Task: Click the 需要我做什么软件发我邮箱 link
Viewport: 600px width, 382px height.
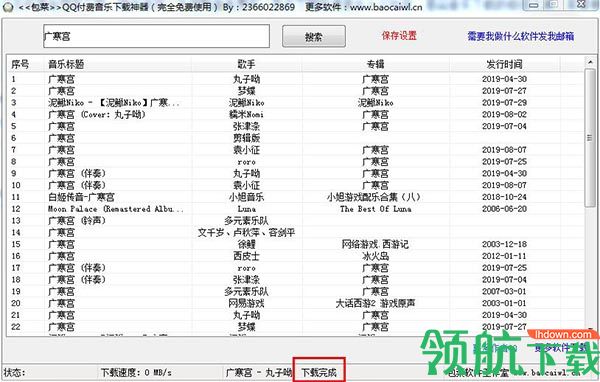Action: (520, 36)
